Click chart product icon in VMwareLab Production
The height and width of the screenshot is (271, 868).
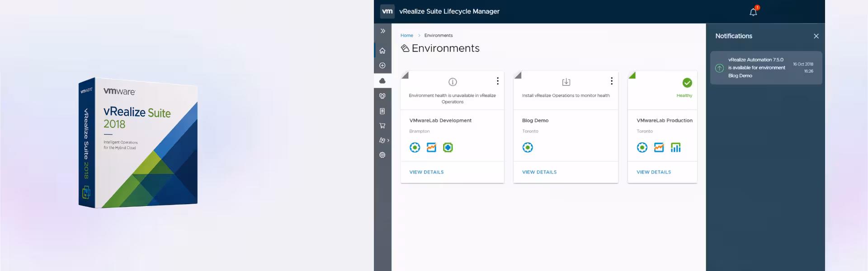659,147
